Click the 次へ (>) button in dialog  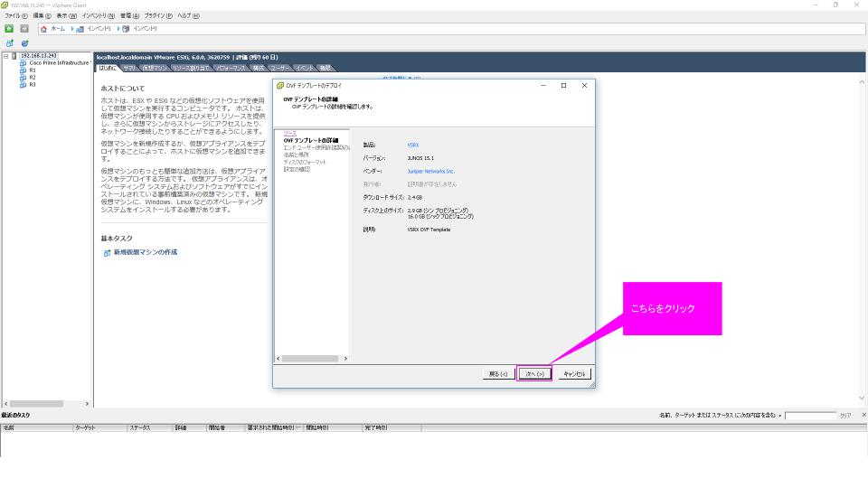coord(534,374)
